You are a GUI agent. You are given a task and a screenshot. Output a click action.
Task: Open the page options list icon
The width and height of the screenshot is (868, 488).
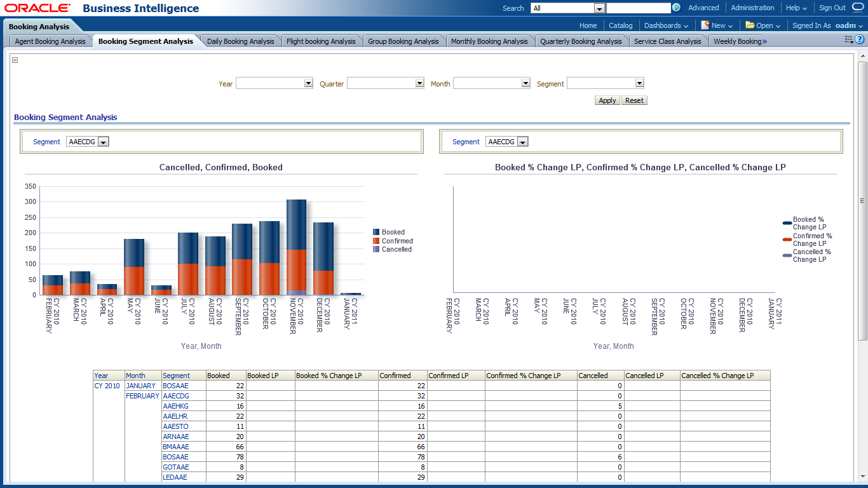click(848, 39)
